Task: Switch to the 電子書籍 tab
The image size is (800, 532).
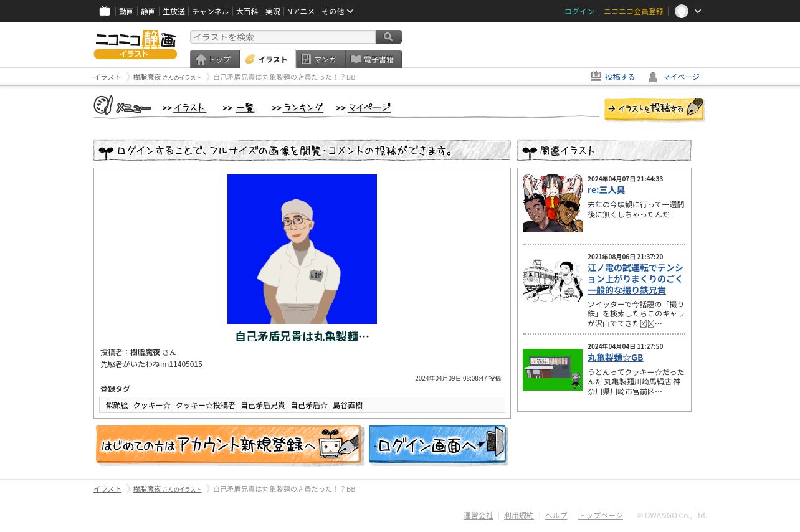Action: 374,59
